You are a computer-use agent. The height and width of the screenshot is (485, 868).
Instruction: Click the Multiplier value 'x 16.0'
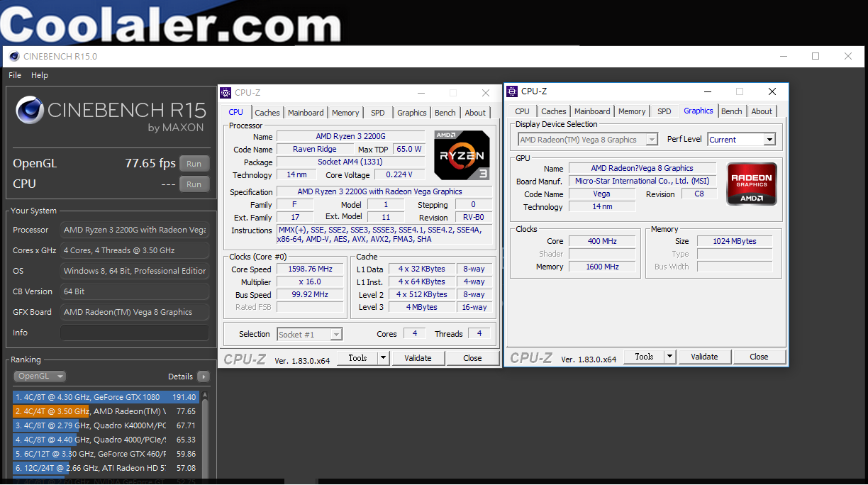(x=310, y=282)
